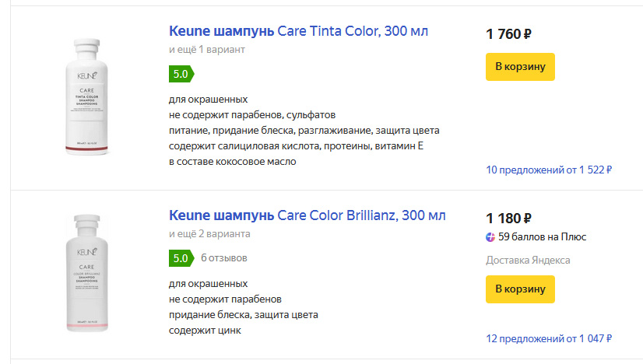Click the Color Brillianz bottle thumbnail
Viewport: 643px width, 364px height.
(86, 273)
